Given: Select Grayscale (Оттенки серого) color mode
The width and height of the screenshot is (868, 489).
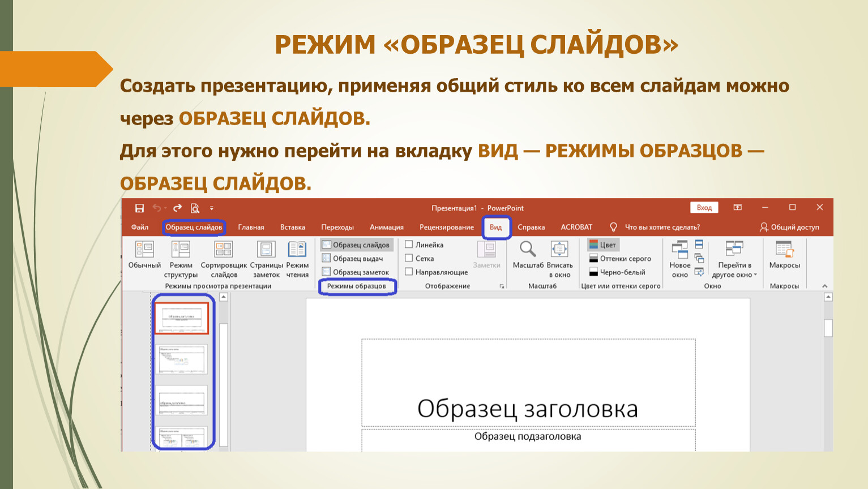Looking at the screenshot, I should click(x=620, y=259).
